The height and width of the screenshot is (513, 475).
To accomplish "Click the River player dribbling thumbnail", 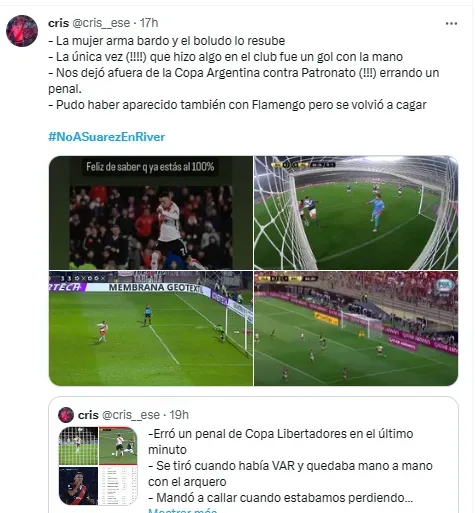I will click(x=118, y=446).
